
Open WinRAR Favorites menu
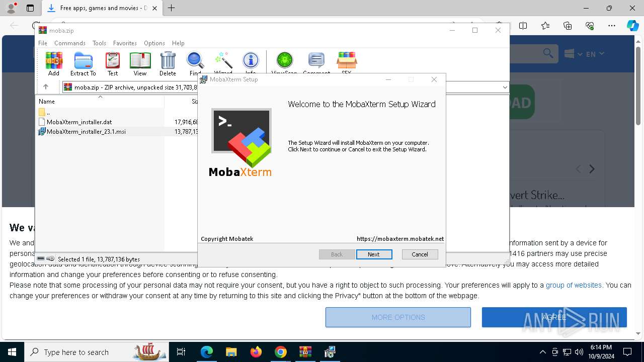(x=125, y=43)
